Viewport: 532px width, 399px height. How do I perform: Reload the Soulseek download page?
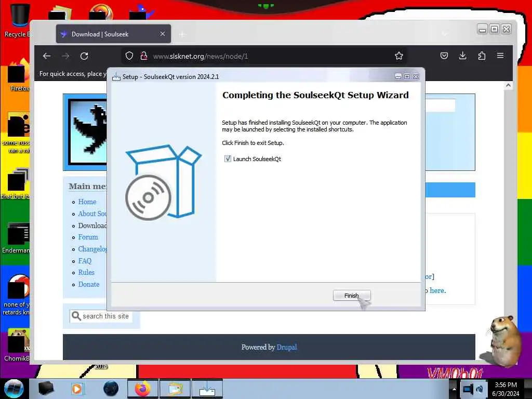pyautogui.click(x=84, y=56)
